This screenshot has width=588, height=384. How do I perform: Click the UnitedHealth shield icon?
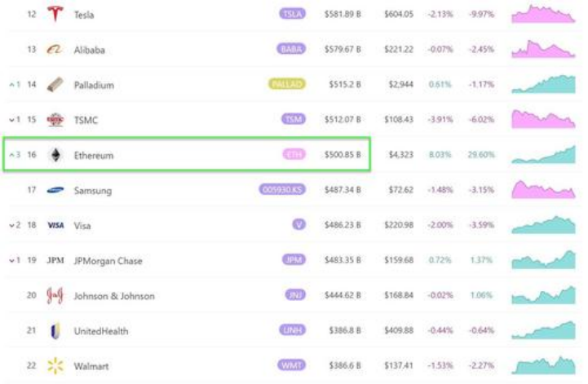click(x=55, y=330)
